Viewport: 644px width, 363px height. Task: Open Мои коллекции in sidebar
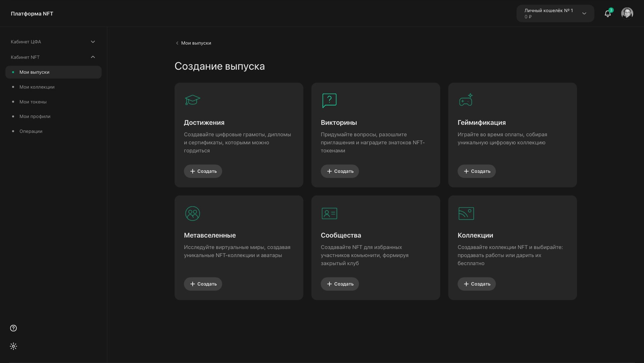(x=53, y=87)
